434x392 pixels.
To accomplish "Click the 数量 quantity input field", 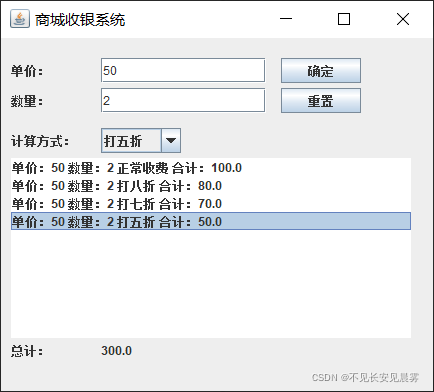I will coord(183,100).
